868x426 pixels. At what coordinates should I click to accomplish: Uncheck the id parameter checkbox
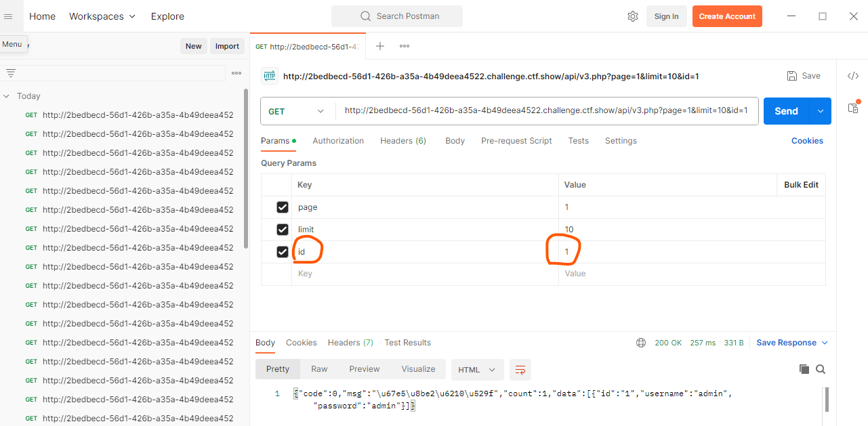tap(283, 252)
